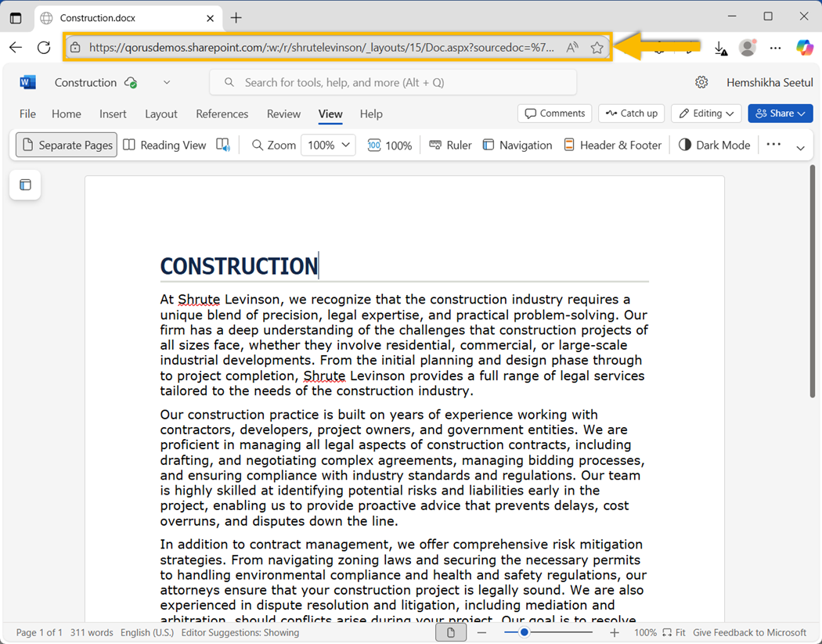Image resolution: width=822 pixels, height=644 pixels.
Task: Enable Dark Mode
Action: point(714,145)
